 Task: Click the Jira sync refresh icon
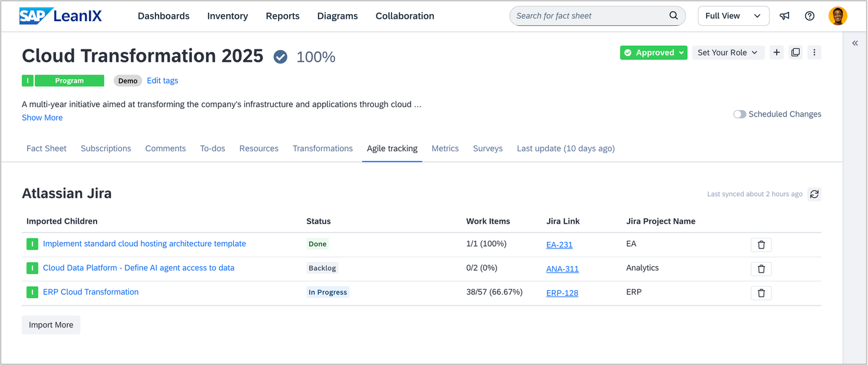tap(814, 194)
